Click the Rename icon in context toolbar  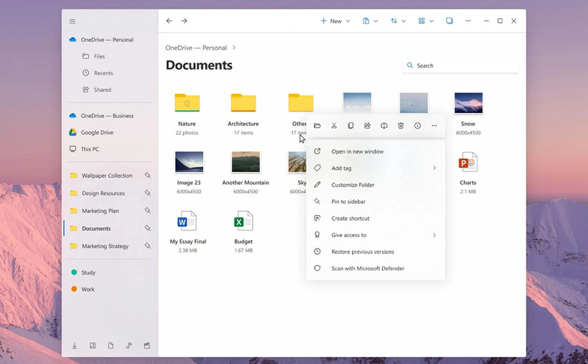[384, 125]
